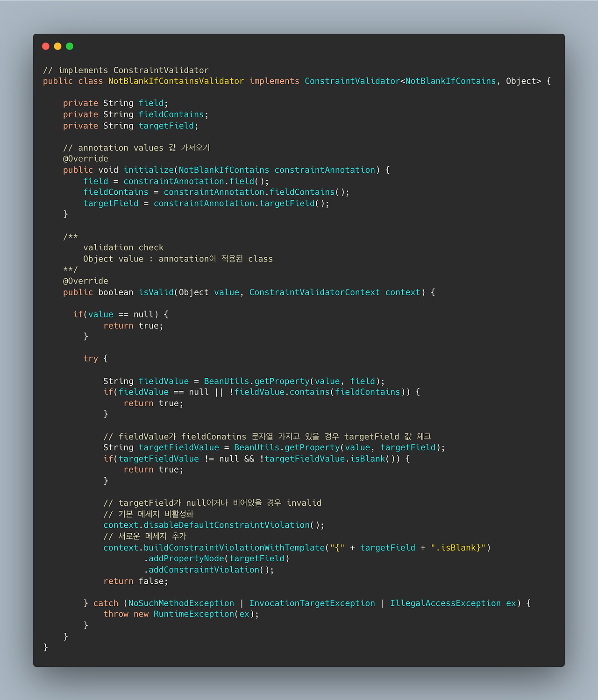Image resolution: width=598 pixels, height=700 pixels.
Task: Select the "throw new RuntimeException(ex);" line
Action: tap(181, 614)
